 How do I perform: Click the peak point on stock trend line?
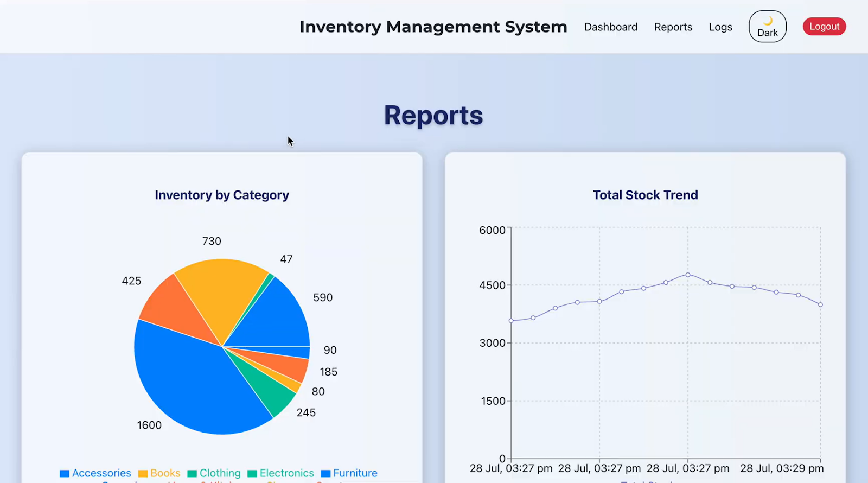click(x=688, y=275)
